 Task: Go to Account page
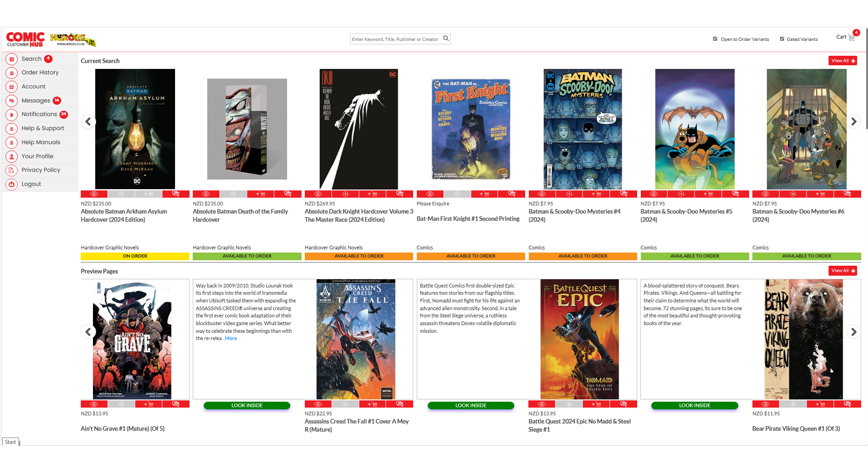pos(40,87)
